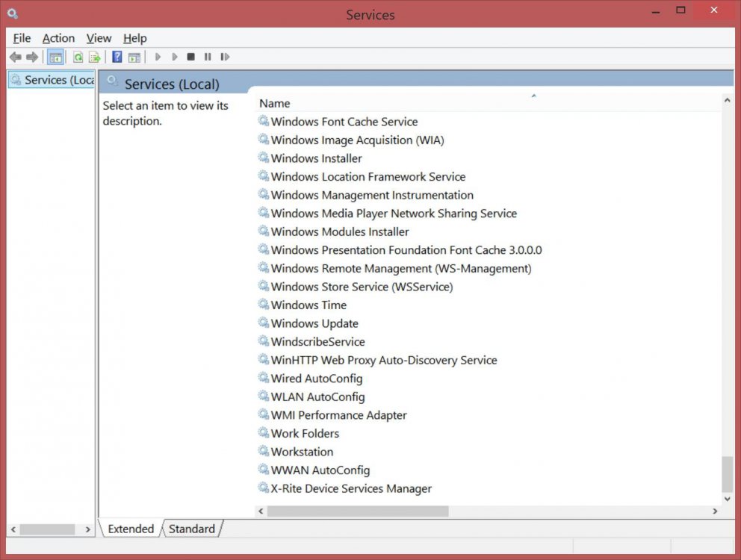
Task: Minimize the Services window
Action: click(x=655, y=12)
